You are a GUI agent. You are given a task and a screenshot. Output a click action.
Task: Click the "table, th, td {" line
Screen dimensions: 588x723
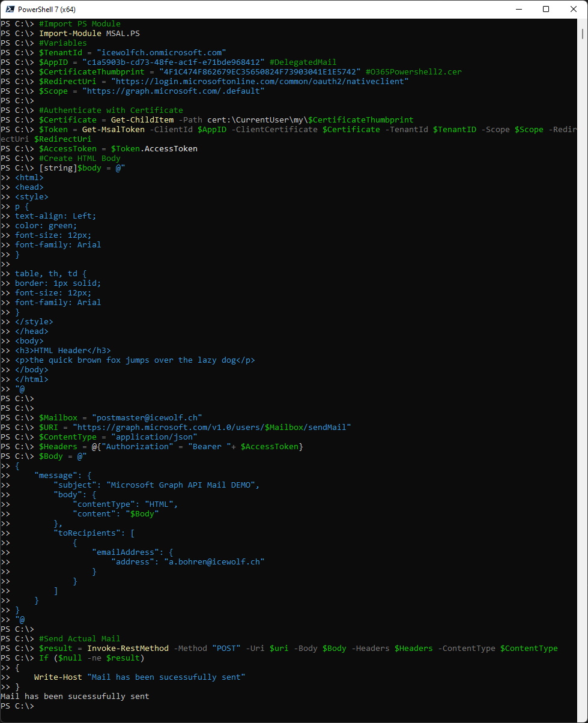[x=51, y=274]
